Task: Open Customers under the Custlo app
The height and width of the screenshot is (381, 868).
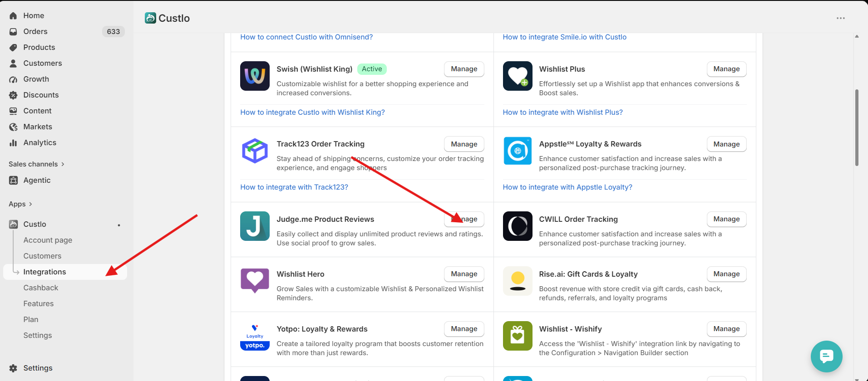Action: point(42,256)
